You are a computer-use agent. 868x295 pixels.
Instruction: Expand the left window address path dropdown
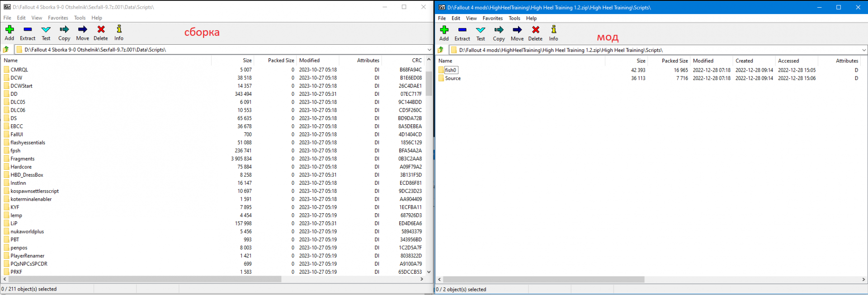pos(429,50)
